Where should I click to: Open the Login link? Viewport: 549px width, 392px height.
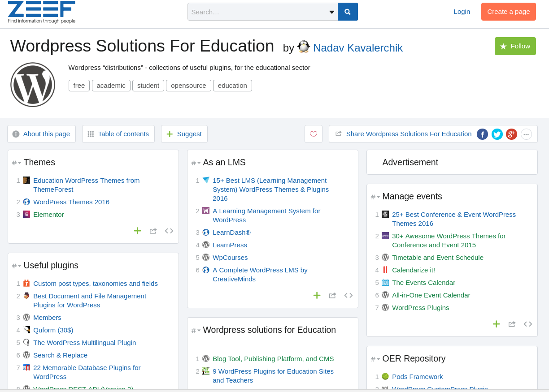462,12
